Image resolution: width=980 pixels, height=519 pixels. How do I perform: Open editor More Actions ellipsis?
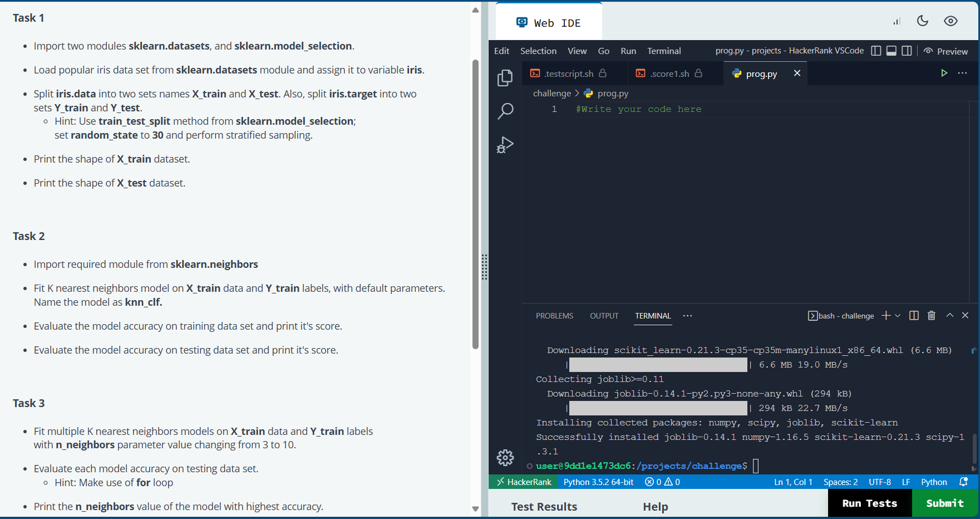(x=962, y=73)
